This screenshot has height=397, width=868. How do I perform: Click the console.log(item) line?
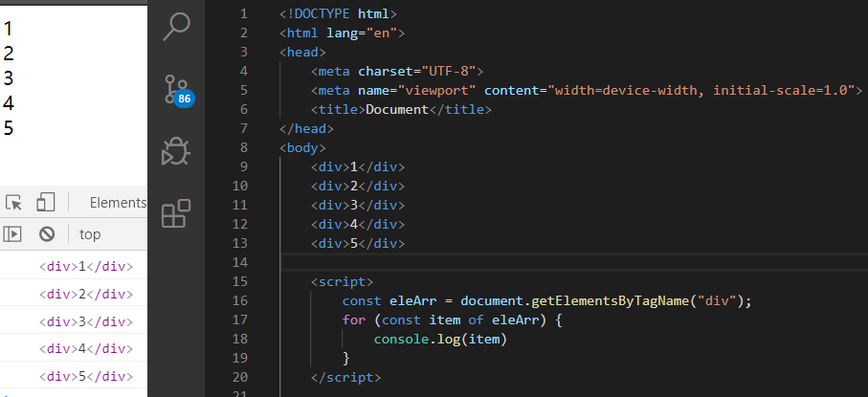click(440, 340)
